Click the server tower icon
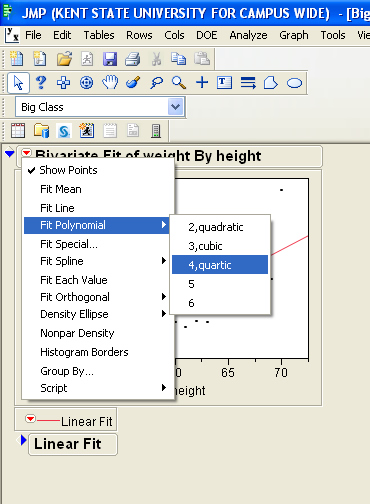Viewport: 370px width, 504px height. (x=156, y=131)
